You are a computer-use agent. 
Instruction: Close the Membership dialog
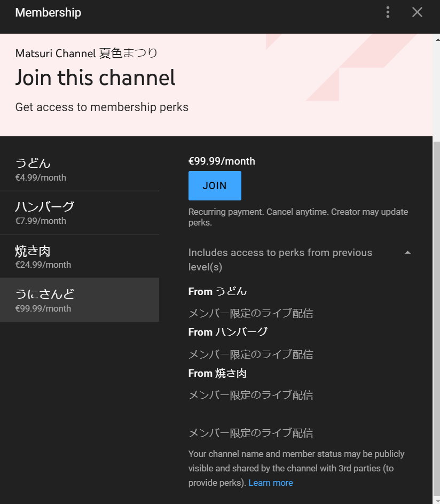point(417,12)
